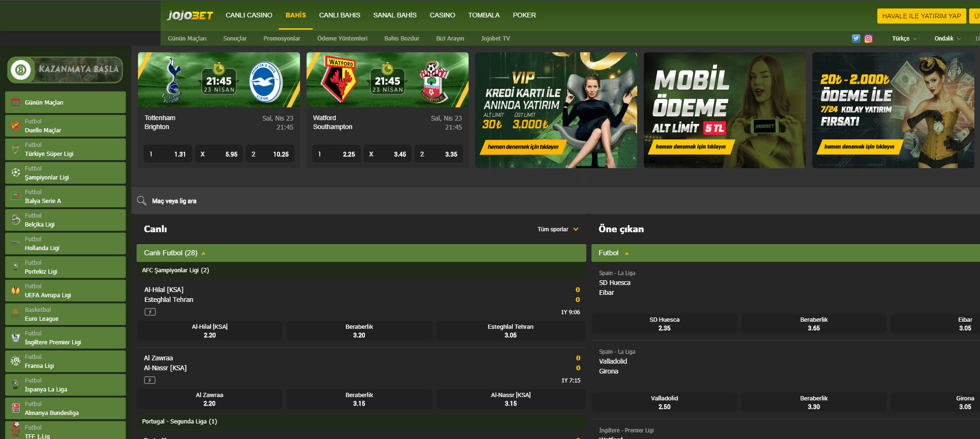Go to the Casino tab

click(x=442, y=15)
